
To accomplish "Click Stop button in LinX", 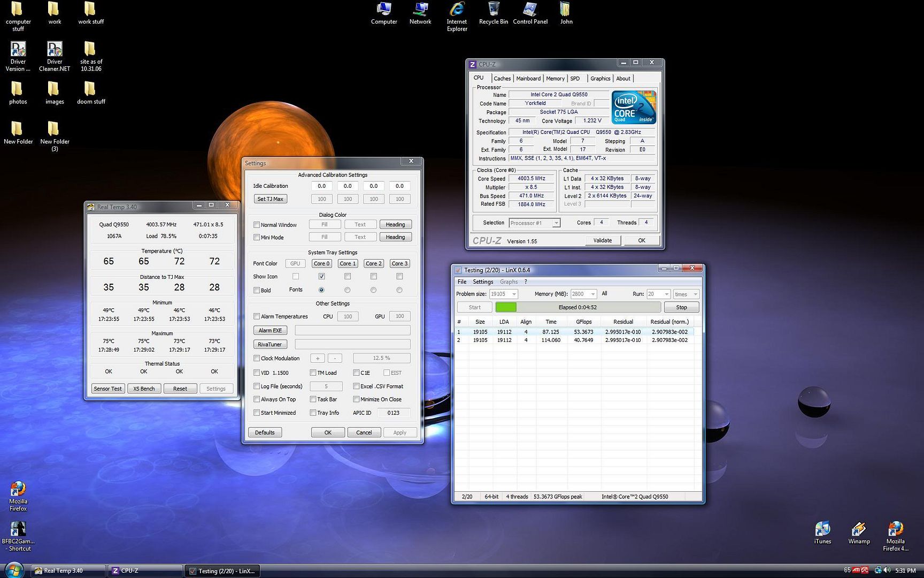I will click(x=681, y=307).
